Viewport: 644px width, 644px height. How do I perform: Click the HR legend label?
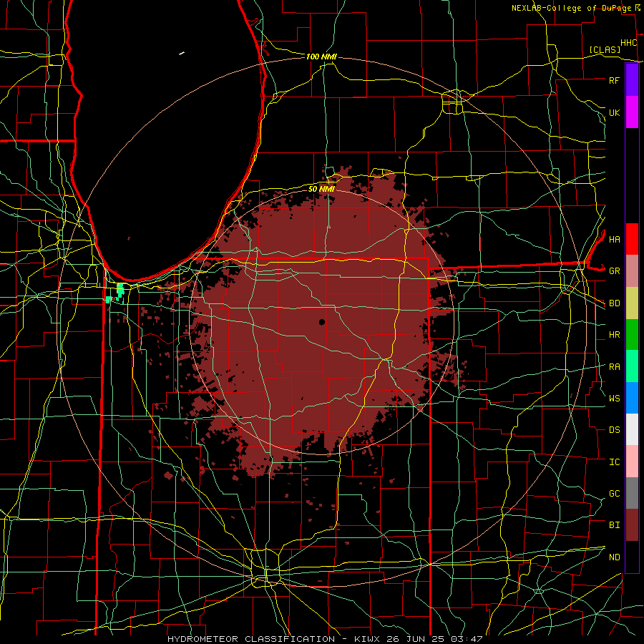pyautogui.click(x=614, y=335)
